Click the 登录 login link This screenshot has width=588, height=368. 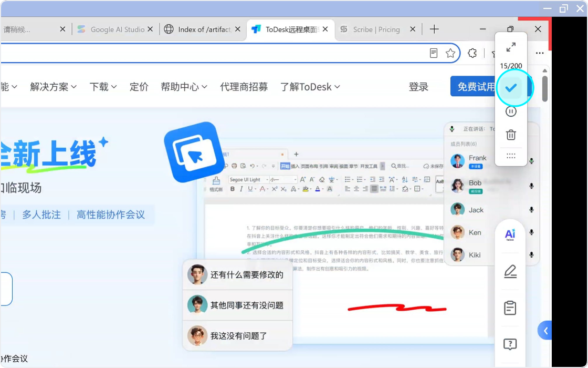pos(418,87)
